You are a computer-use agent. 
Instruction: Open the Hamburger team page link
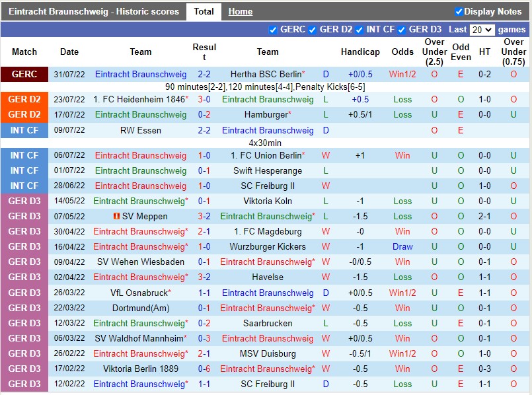point(265,114)
